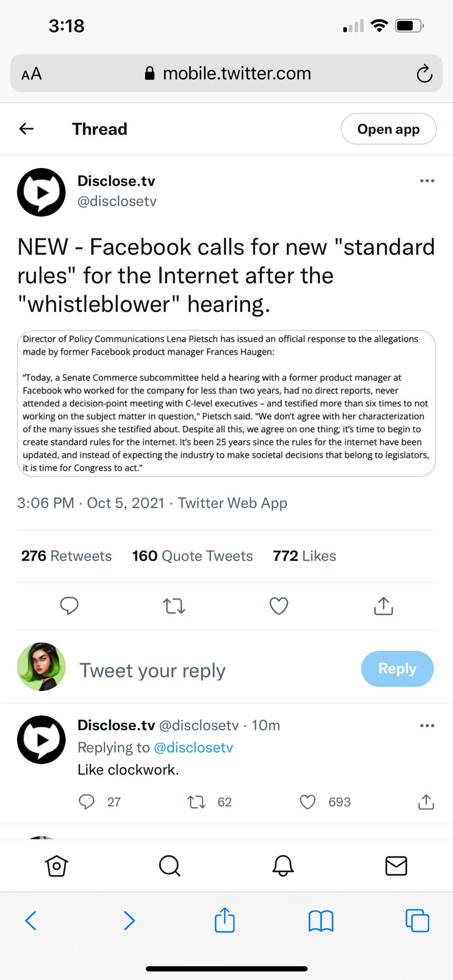The height and width of the screenshot is (980, 453).
Task: Tap the Open app button
Action: pos(388,129)
